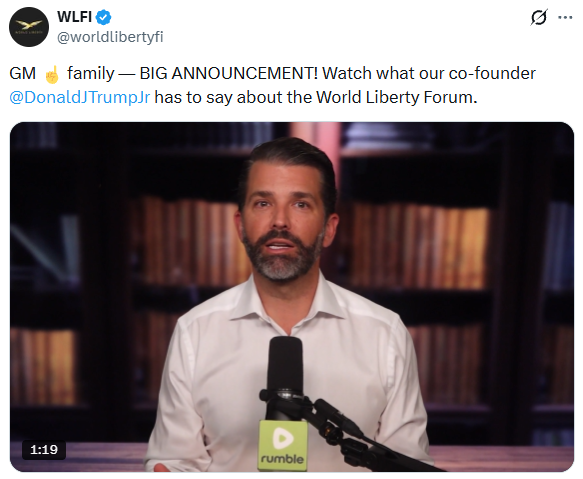Play the video of the man speaking

point(292,297)
